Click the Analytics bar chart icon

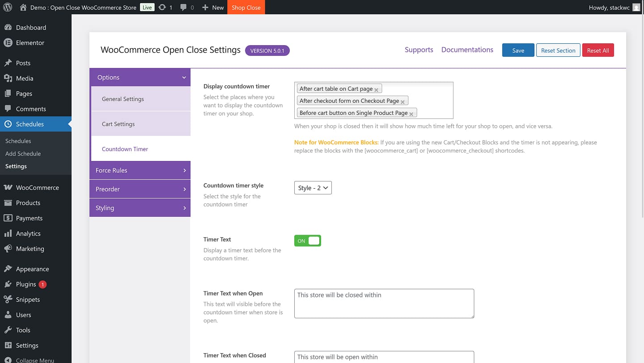coord(8,233)
